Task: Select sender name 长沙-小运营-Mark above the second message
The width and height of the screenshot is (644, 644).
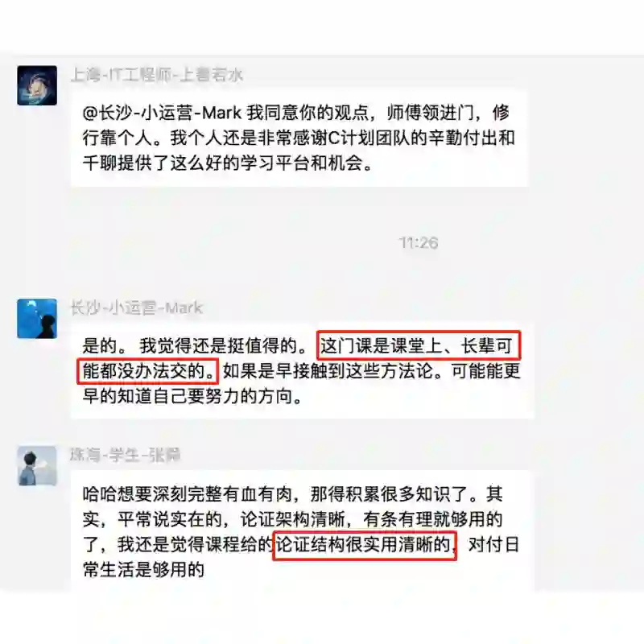Action: pyautogui.click(x=137, y=308)
